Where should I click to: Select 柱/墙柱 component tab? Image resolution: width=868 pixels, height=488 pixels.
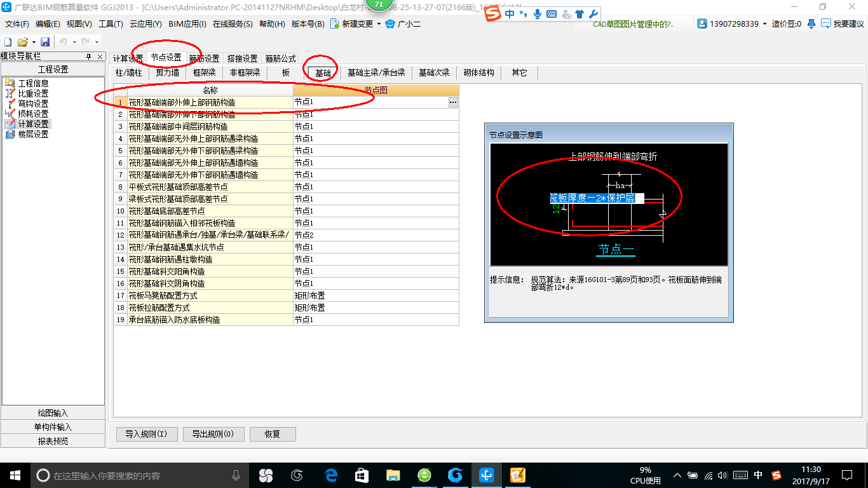click(129, 72)
